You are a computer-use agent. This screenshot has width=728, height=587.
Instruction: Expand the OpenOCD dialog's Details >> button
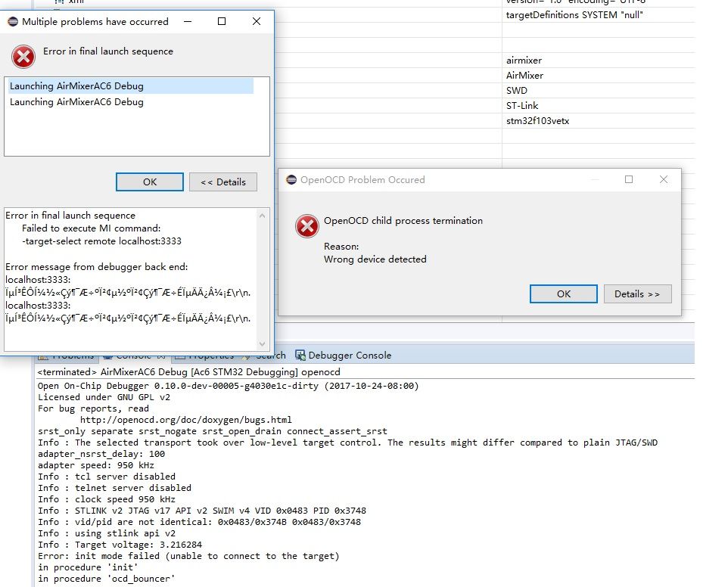click(x=637, y=293)
